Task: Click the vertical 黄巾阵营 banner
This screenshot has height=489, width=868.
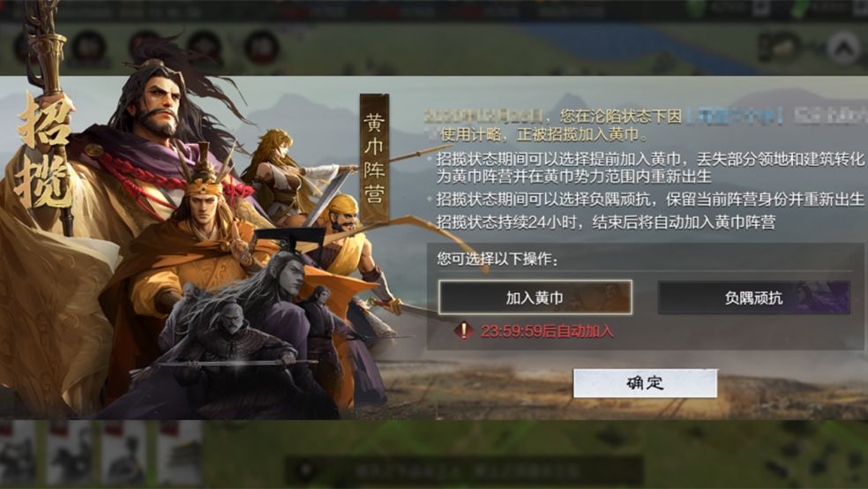Action: [374, 158]
